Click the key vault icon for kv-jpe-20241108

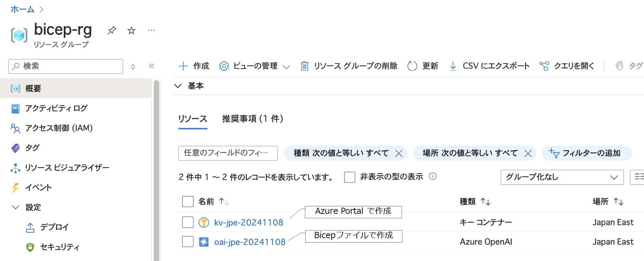204,222
